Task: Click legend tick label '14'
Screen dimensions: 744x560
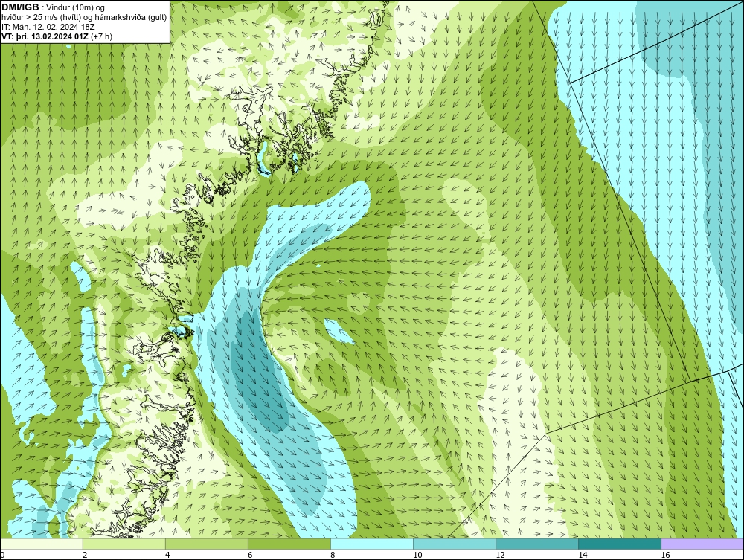Action: [583, 555]
